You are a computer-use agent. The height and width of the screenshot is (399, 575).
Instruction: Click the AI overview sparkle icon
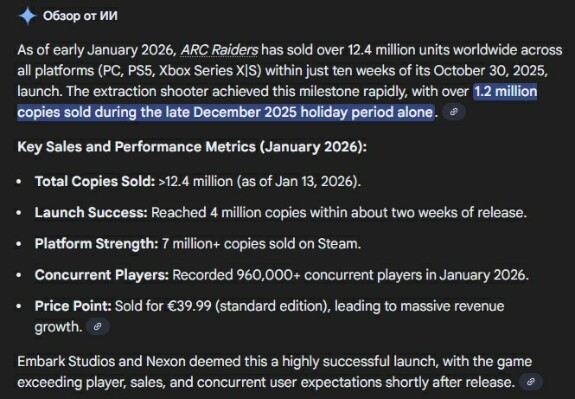pos(28,16)
